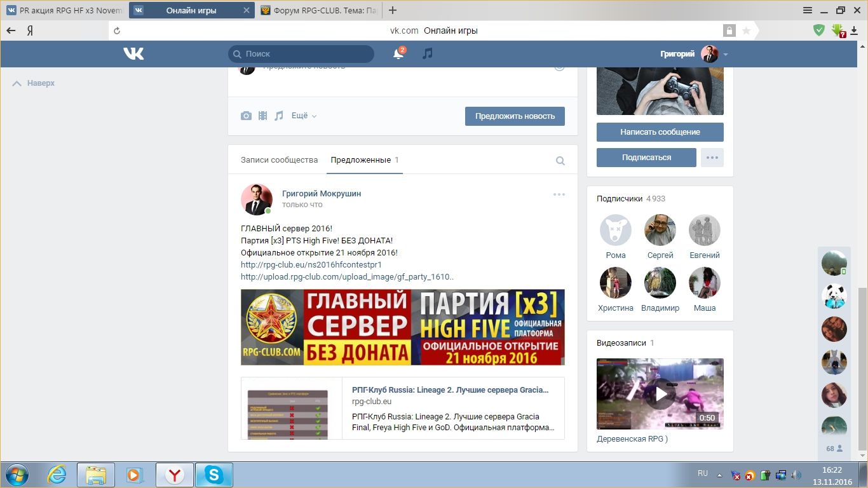Open Yandex home button icon
Screen dimensions: 868x488
(29, 30)
